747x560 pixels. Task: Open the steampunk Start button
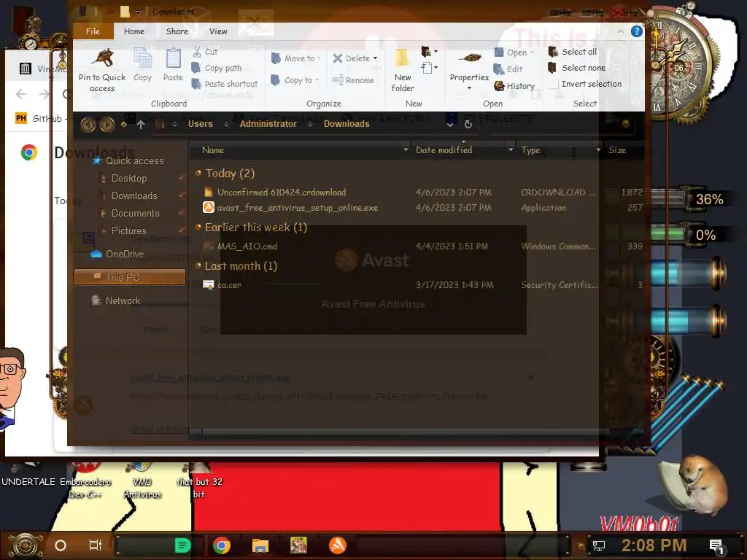coord(26,545)
